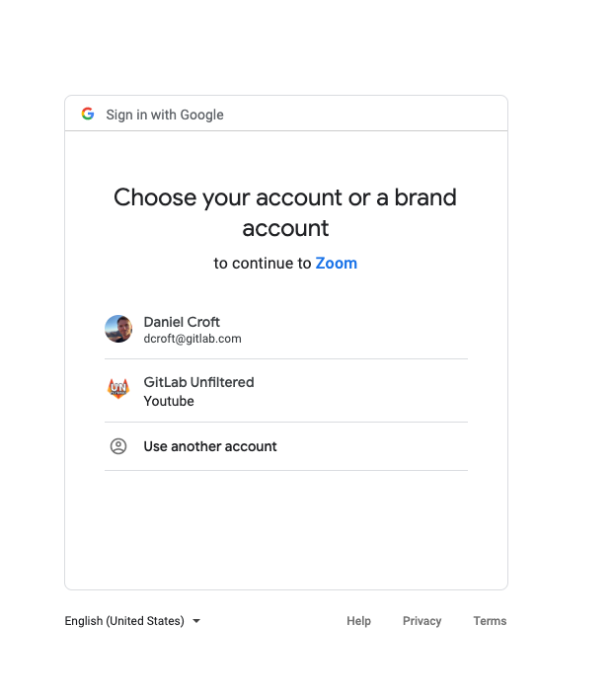Open the Zoom app link
The image size is (613, 700).
point(337,264)
